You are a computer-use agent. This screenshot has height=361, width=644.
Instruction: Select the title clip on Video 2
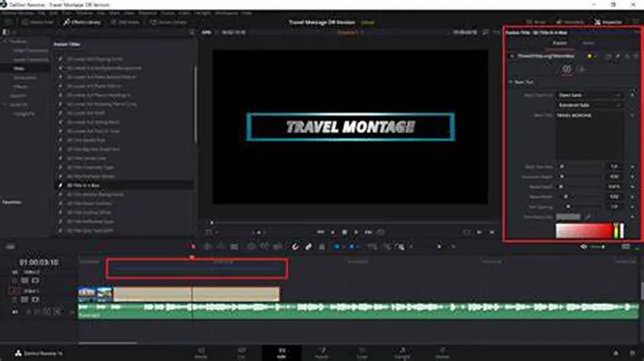click(197, 269)
